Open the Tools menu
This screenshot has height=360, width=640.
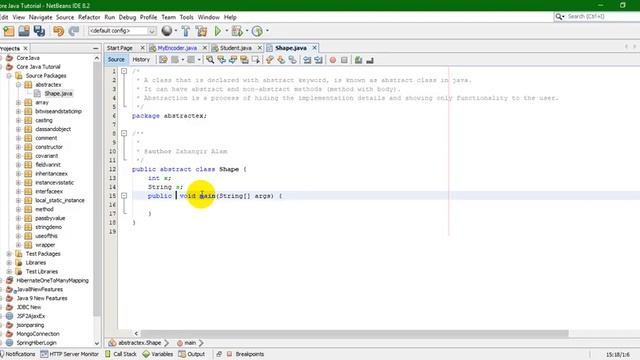pos(187,17)
